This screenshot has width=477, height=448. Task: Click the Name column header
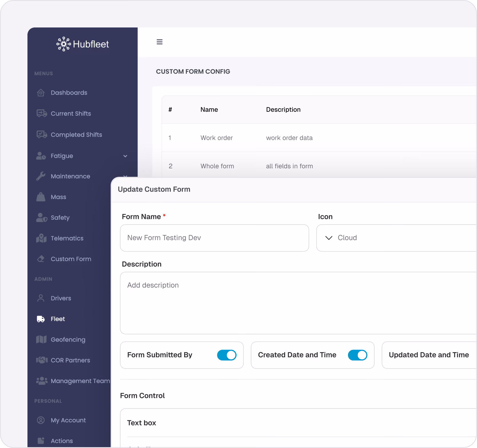point(209,110)
